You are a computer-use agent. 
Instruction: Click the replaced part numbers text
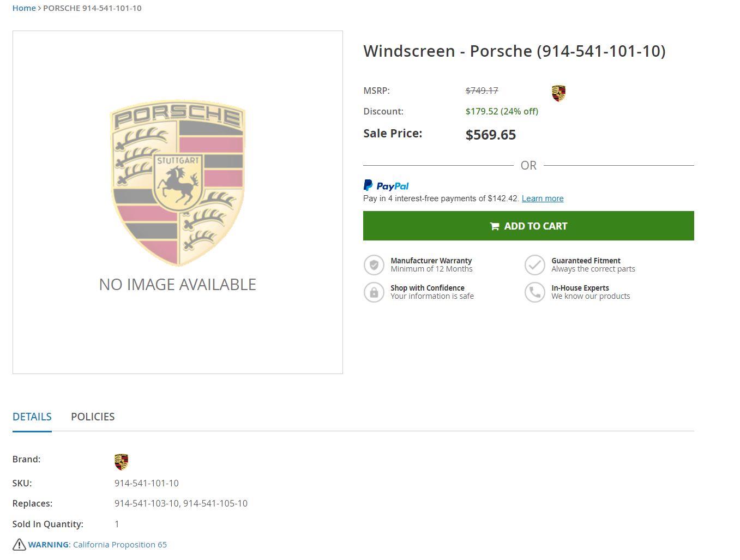tap(181, 503)
